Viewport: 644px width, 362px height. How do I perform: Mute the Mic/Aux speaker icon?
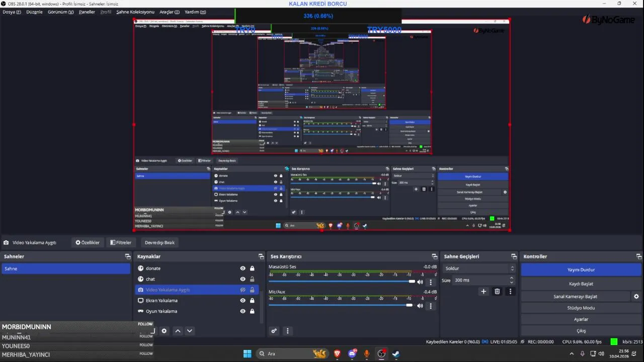tap(420, 306)
